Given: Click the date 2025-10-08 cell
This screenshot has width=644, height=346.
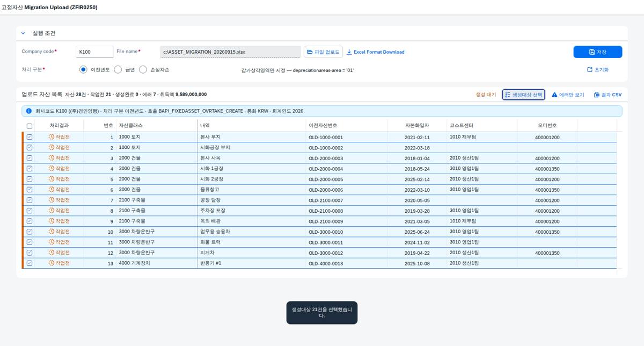Looking at the screenshot, I should 417,264.
